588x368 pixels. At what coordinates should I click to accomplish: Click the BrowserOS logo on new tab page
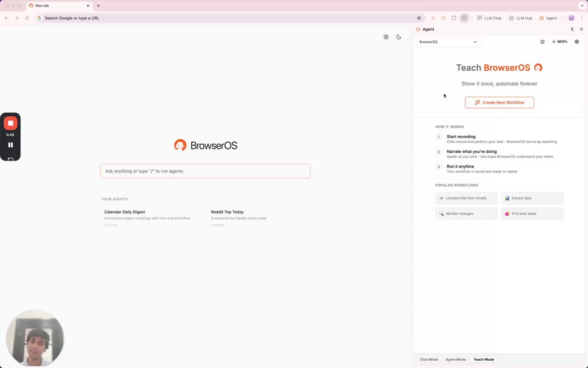pyautogui.click(x=205, y=145)
